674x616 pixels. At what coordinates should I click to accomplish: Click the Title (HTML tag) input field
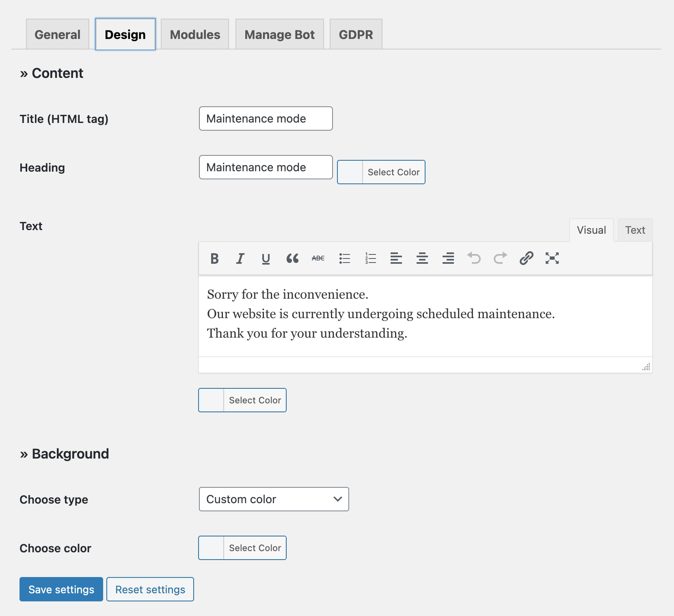tap(266, 118)
